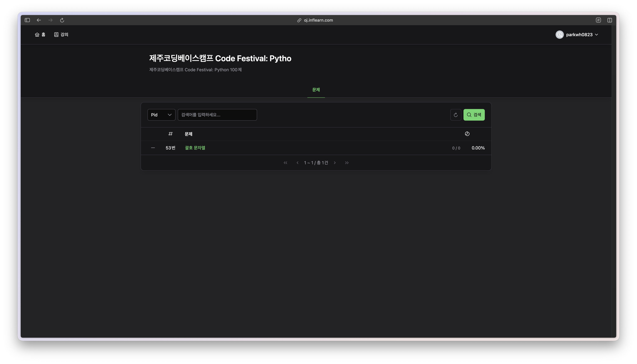Open the 강의 navigation menu item
The width and height of the screenshot is (637, 364).
[x=61, y=35]
